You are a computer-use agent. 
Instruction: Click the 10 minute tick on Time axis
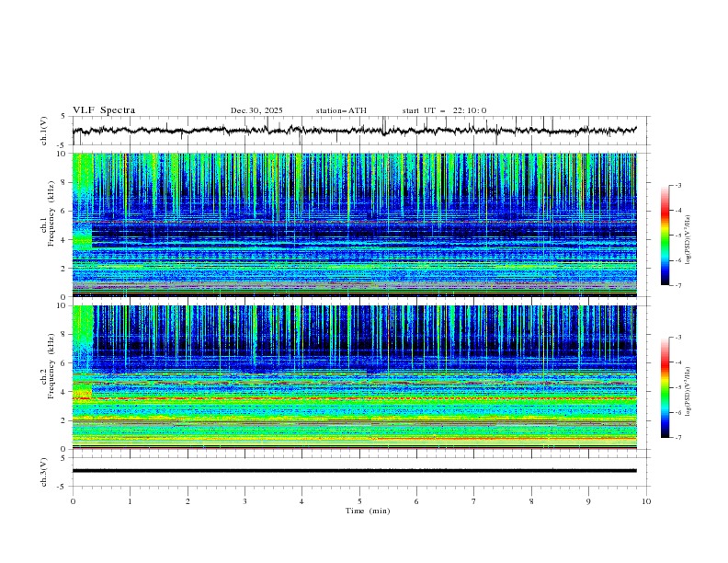click(646, 500)
